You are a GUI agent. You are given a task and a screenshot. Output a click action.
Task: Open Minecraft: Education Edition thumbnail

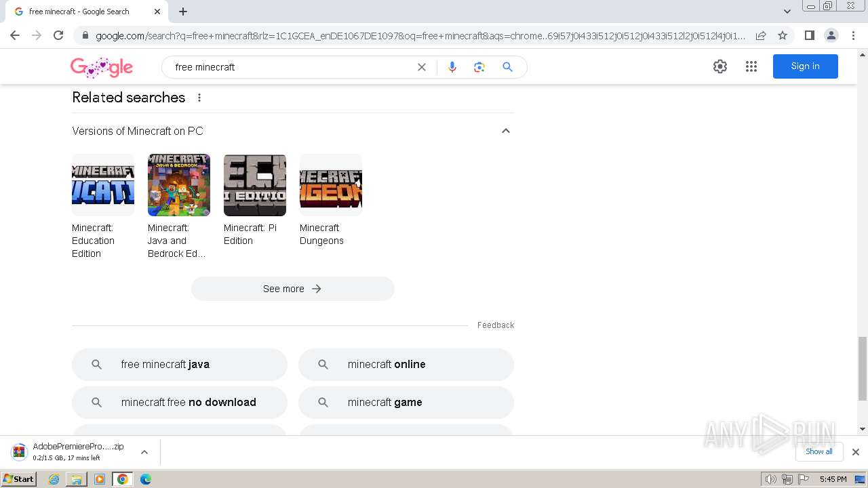tap(103, 185)
